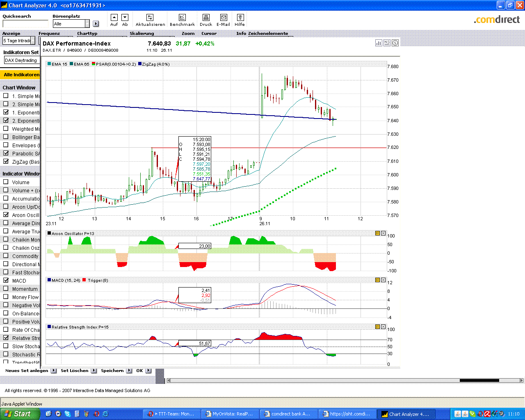Image resolution: width=525 pixels, height=420 pixels.
Task: Click the Cursor toolbar label
Action: [x=209, y=34]
